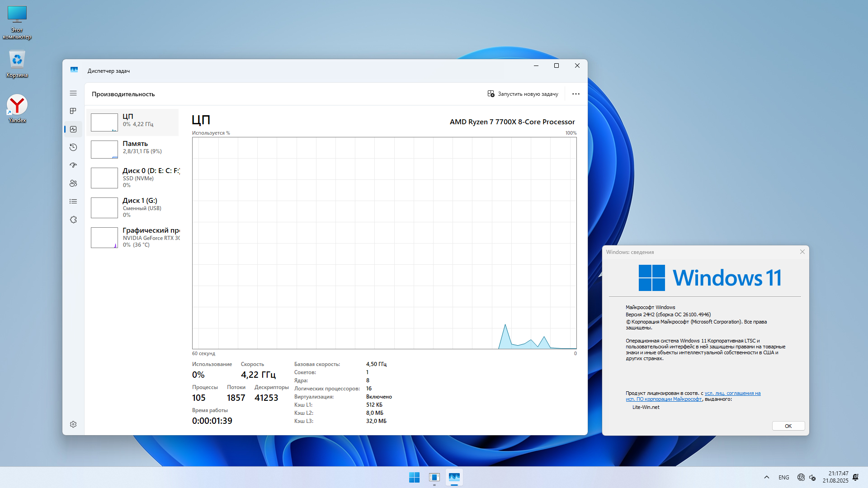
Task: Open the hamburger navigation menu
Action: [x=73, y=93]
